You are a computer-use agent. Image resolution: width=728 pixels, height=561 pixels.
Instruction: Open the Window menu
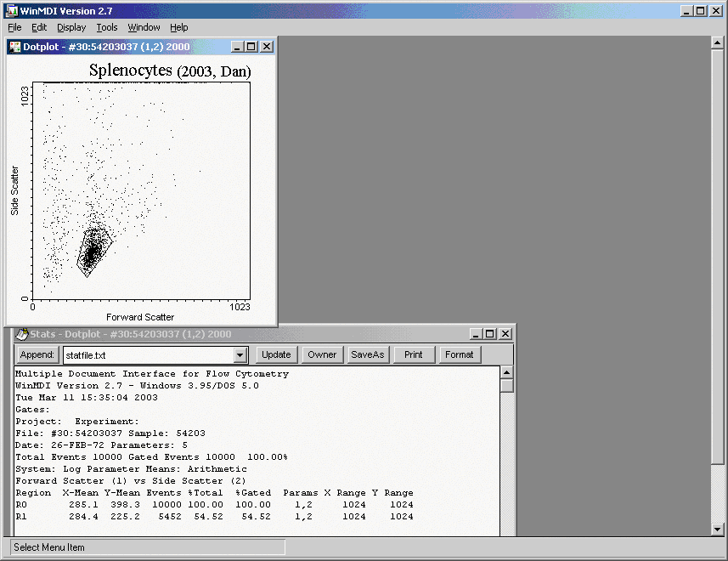coord(144,27)
